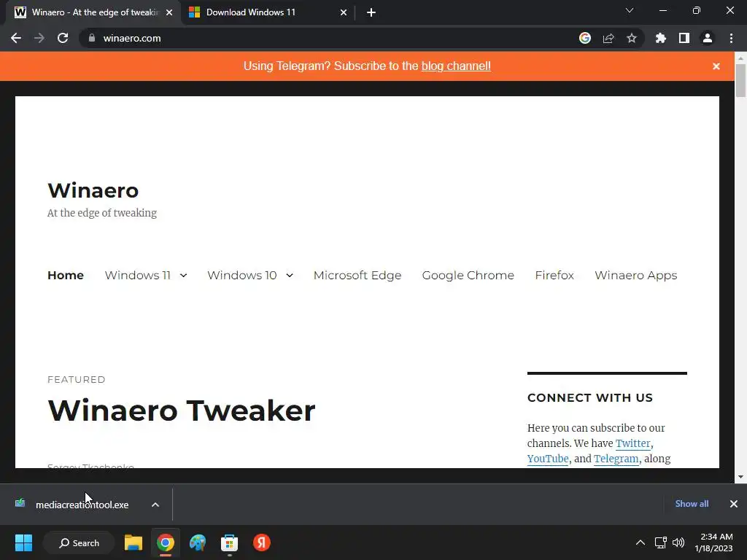
Task: Open taskbar Search box
Action: pos(79,542)
